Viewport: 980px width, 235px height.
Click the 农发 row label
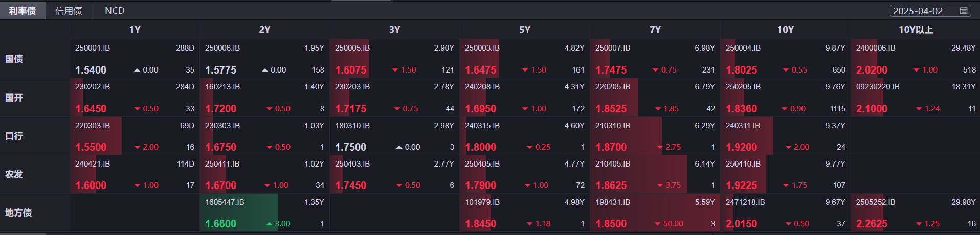coord(14,174)
